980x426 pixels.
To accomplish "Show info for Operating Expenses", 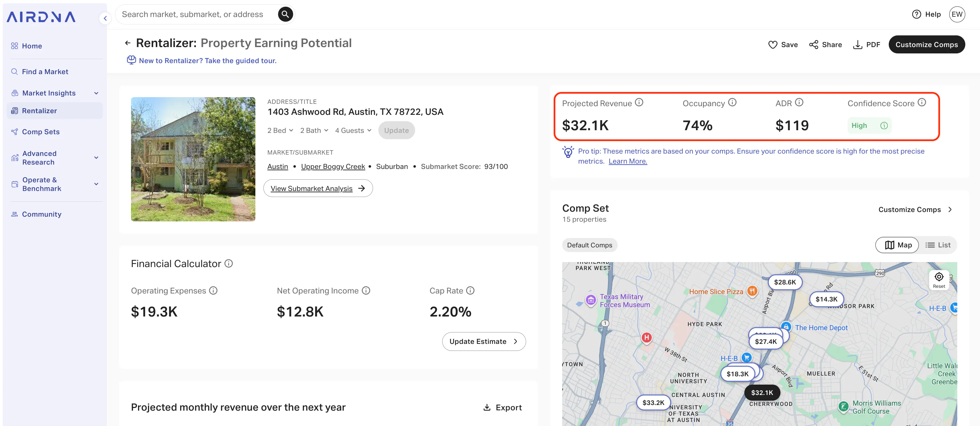I will [x=214, y=291].
